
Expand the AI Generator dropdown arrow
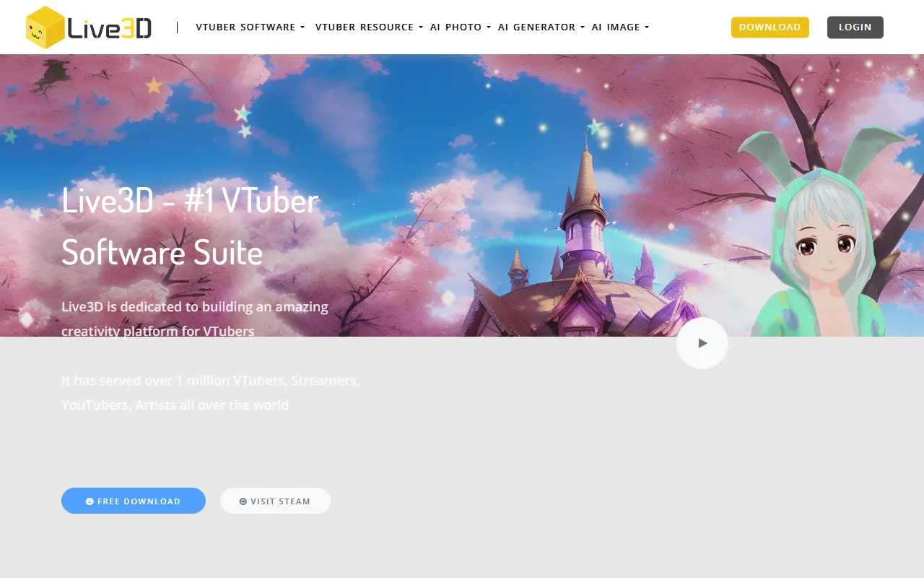coord(583,27)
